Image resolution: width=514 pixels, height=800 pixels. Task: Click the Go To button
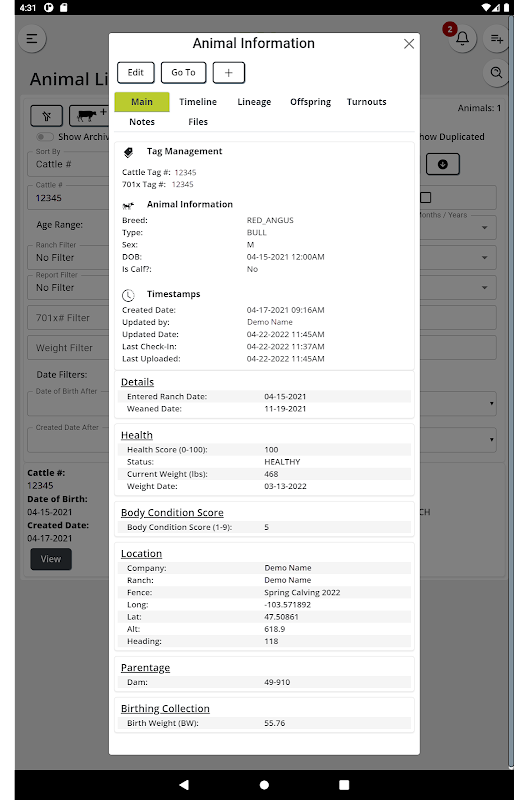click(183, 72)
